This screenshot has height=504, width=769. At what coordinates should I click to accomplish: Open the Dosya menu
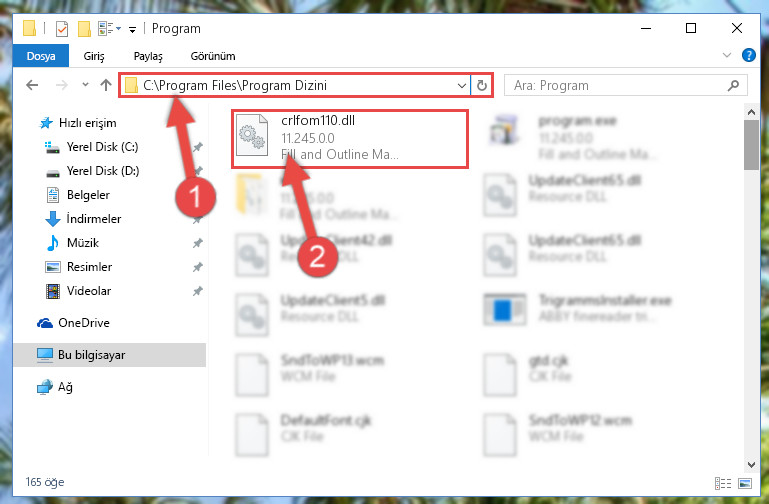(41, 56)
